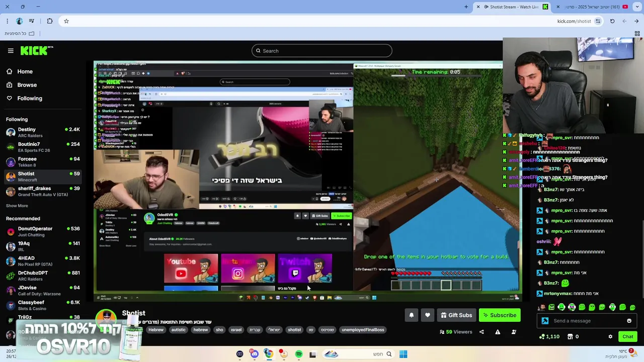The height and width of the screenshot is (362, 644).
Task: Open the Kick sidebar hamburger menu
Action: [11, 51]
